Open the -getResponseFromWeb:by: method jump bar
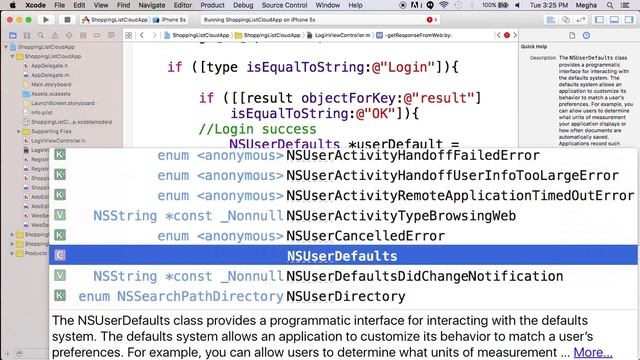This screenshot has width=640, height=360. (x=414, y=36)
